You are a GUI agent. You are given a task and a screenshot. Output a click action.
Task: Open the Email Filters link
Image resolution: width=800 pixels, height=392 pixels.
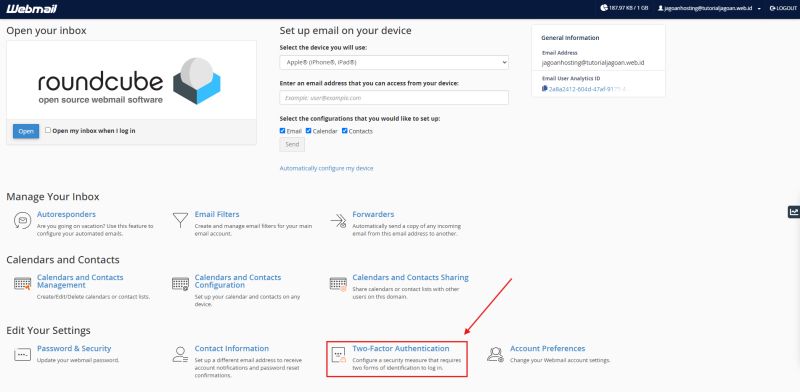coord(217,214)
